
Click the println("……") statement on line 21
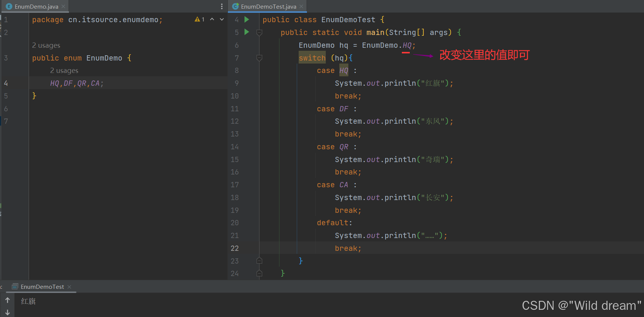point(391,235)
